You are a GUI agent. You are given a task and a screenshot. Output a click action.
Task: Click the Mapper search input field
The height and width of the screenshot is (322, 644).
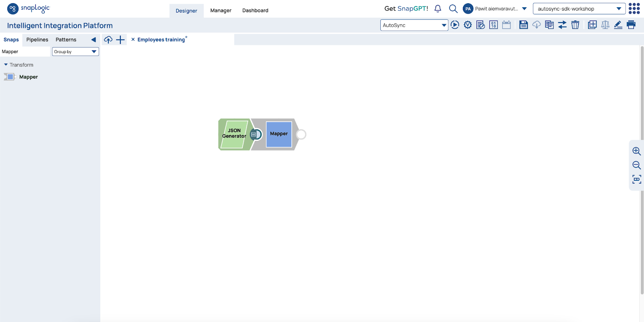25,52
